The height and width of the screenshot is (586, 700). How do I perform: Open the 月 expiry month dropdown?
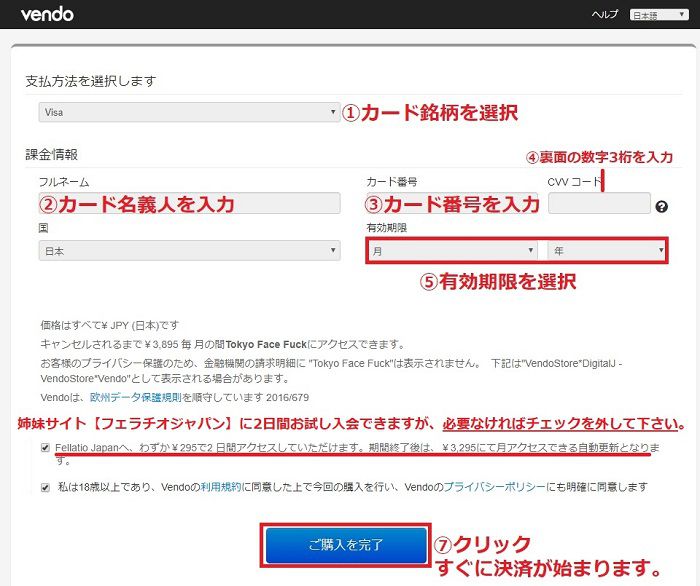(452, 251)
